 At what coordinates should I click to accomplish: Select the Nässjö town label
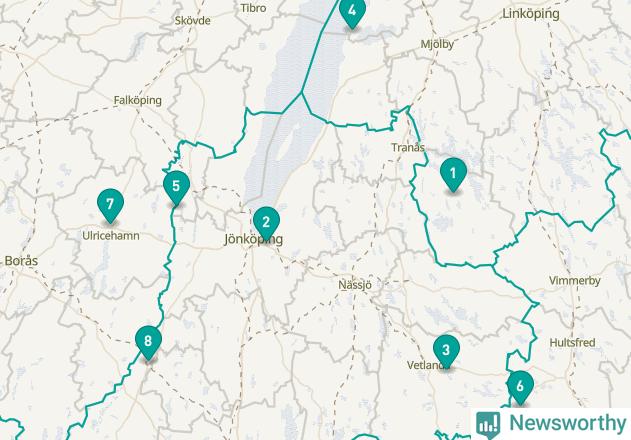click(355, 285)
